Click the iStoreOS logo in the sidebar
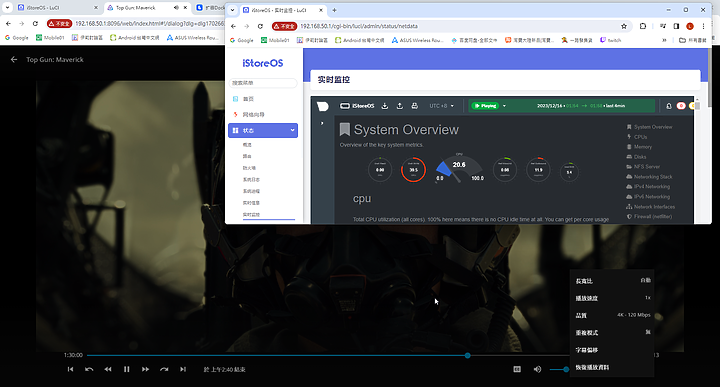The image size is (720, 387). point(263,63)
